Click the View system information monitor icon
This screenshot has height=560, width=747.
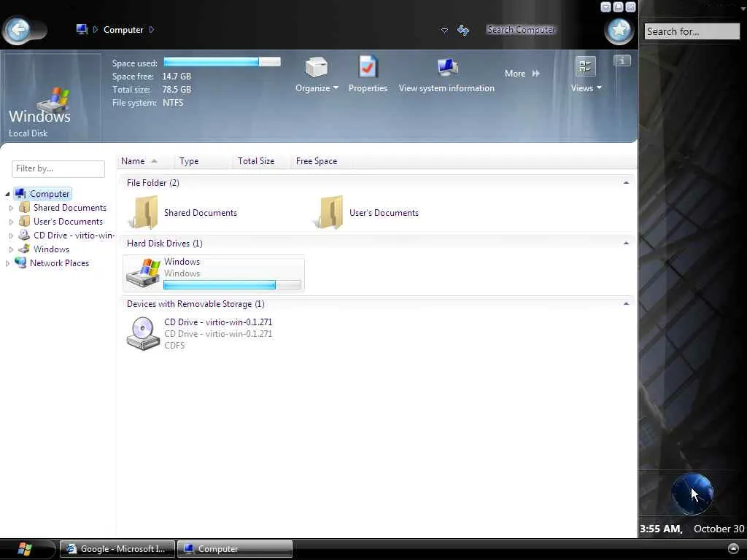[447, 67]
